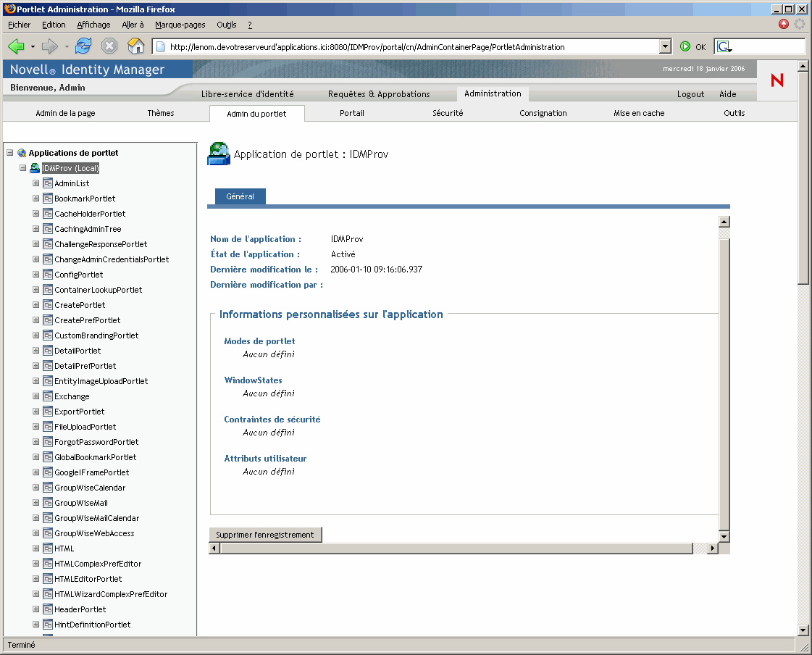Viewport: 812px width, 655px height.
Task: Click the large Application de portlet header icon
Action: point(219,154)
